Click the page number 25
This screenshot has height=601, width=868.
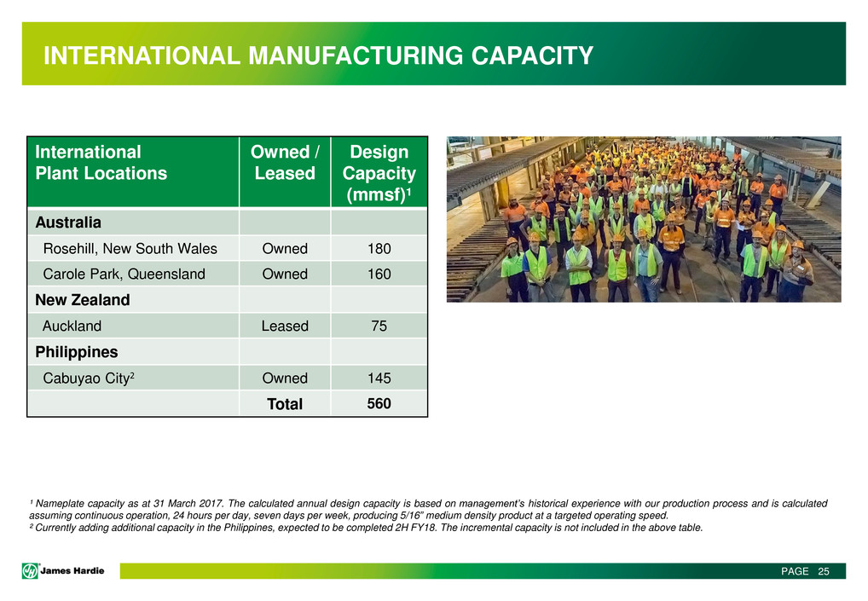coord(823,571)
